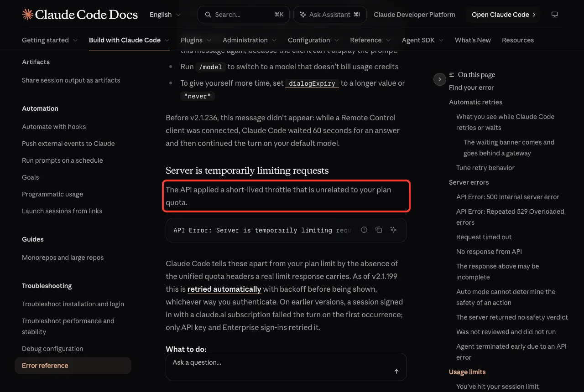Open Run prompts on a schedule
The image size is (584, 392).
63,160
